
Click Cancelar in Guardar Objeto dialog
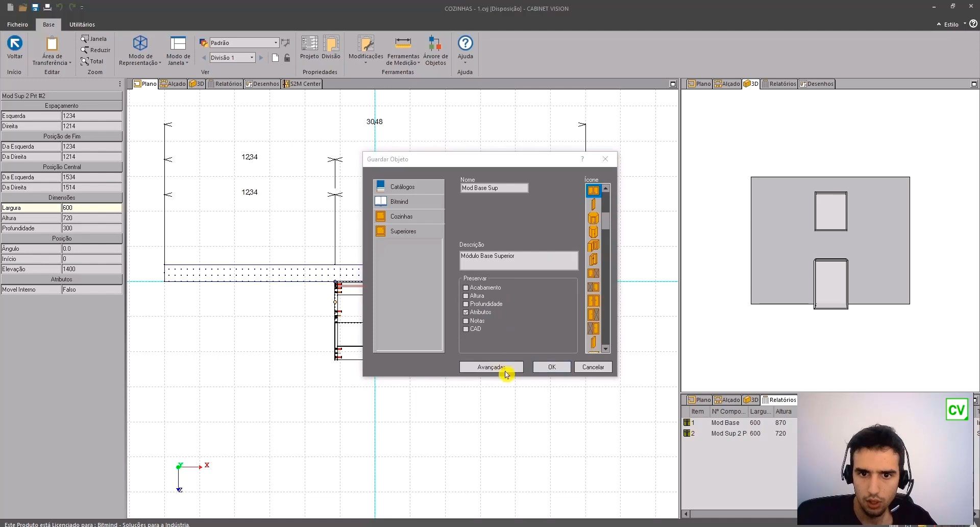(x=593, y=367)
